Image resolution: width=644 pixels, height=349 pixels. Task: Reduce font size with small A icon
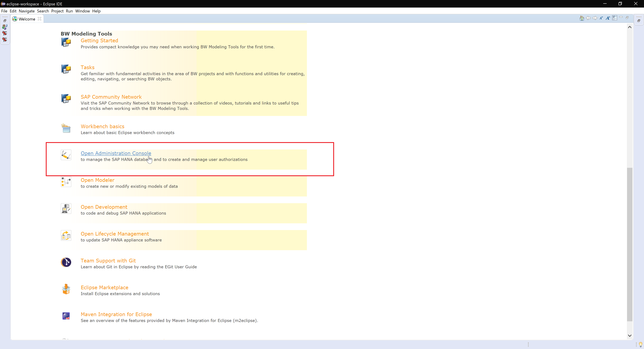(x=601, y=18)
